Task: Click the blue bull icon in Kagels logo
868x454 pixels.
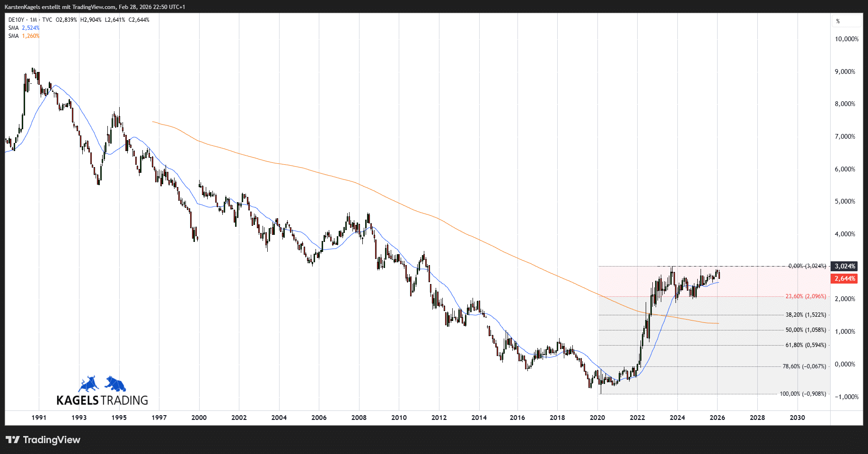Action: coord(88,384)
